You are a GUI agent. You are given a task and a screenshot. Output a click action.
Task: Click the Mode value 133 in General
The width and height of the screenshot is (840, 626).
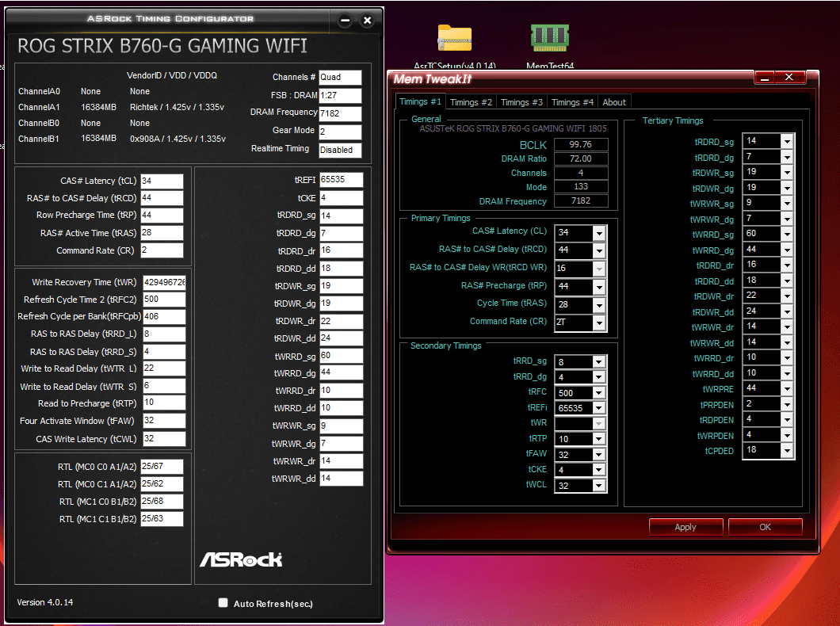pos(581,186)
